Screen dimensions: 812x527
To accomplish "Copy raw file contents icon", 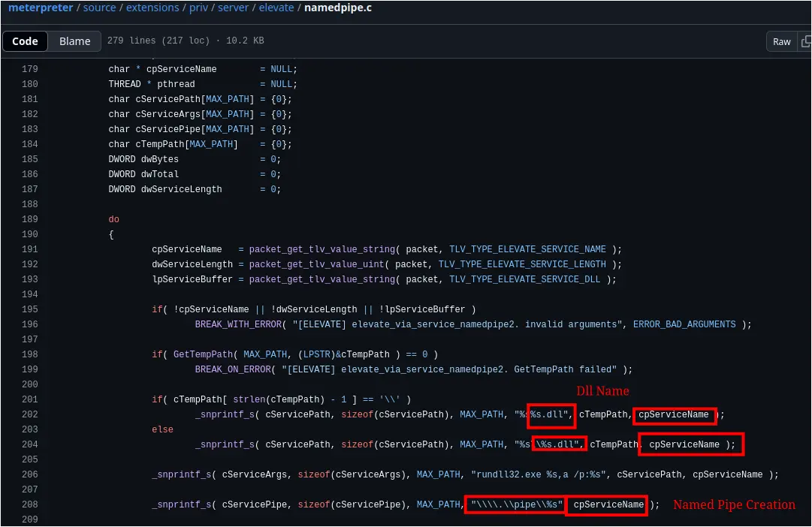I will (x=805, y=41).
